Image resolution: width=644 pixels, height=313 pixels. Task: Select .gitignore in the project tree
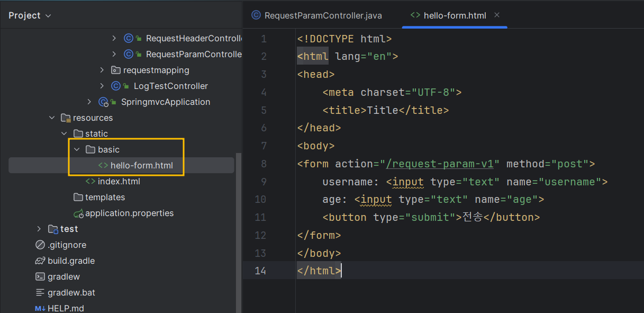67,245
